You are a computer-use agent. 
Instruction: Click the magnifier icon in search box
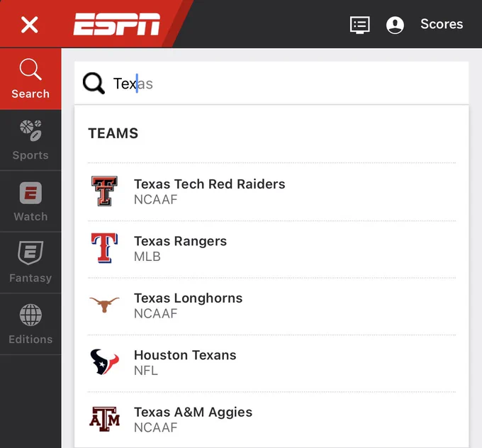pos(94,84)
